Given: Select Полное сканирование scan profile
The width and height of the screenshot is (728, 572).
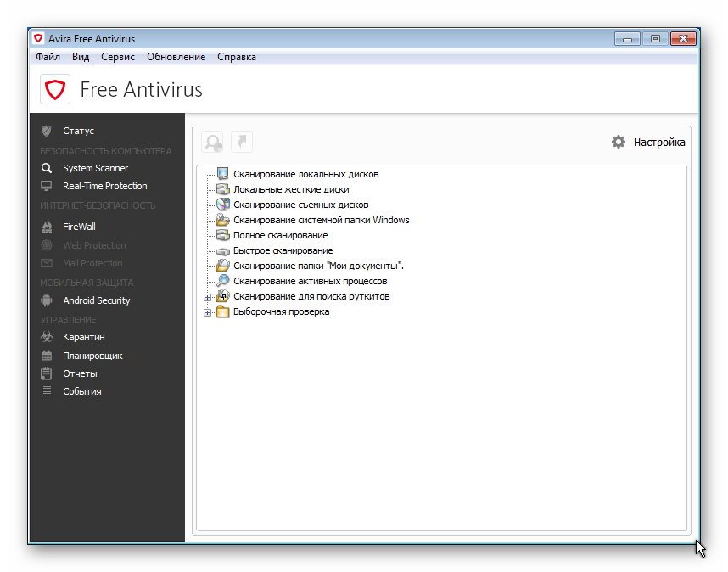Looking at the screenshot, I should (280, 235).
